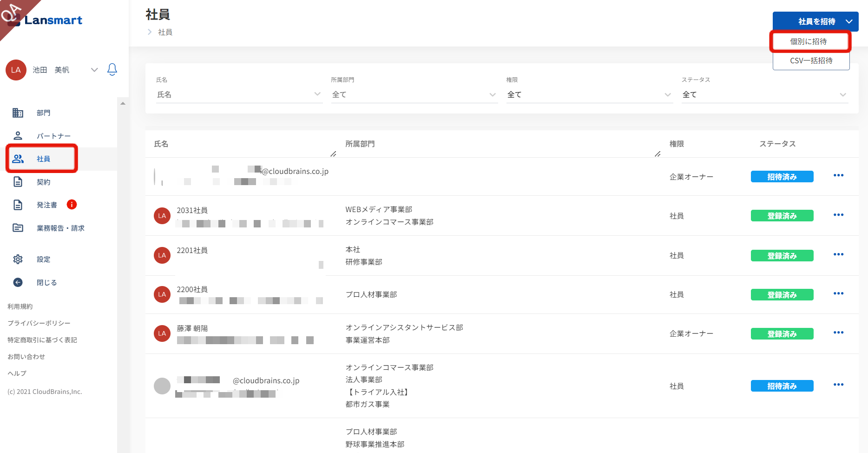
Task: Open the ステータス filter dropdown
Action: pos(765,94)
